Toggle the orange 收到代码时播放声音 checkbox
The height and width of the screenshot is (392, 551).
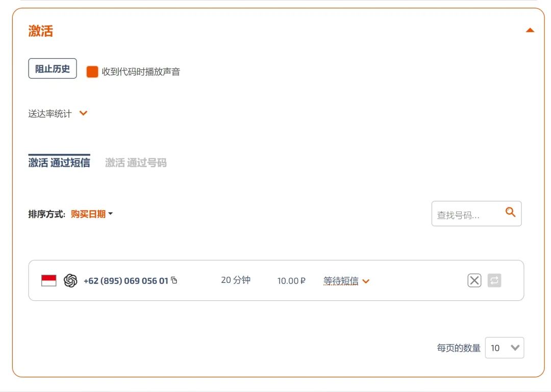[x=92, y=71]
